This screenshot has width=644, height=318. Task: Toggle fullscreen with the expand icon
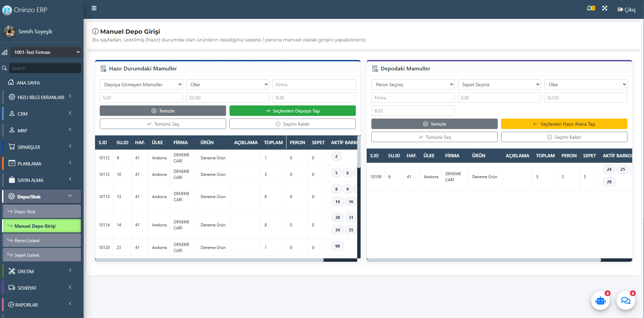[605, 8]
